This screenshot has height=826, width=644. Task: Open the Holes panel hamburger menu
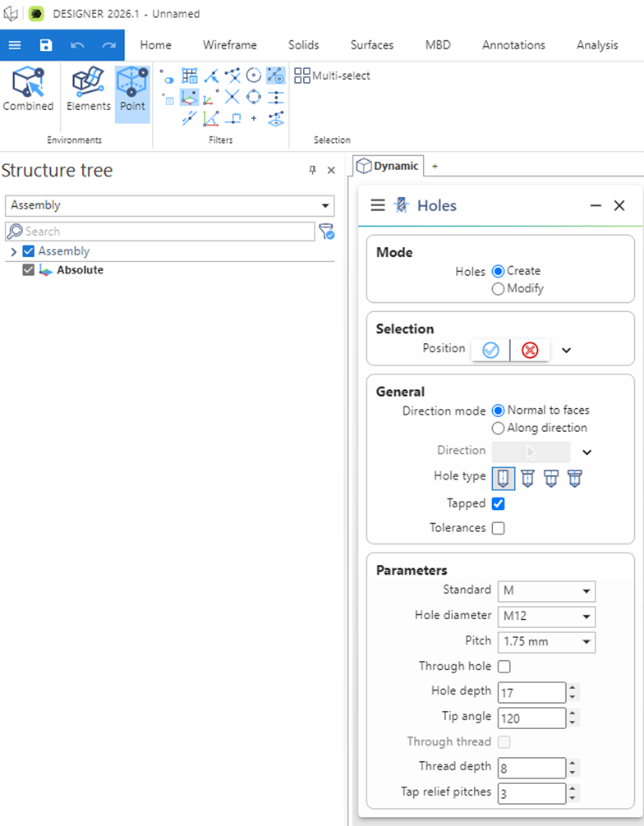[378, 205]
